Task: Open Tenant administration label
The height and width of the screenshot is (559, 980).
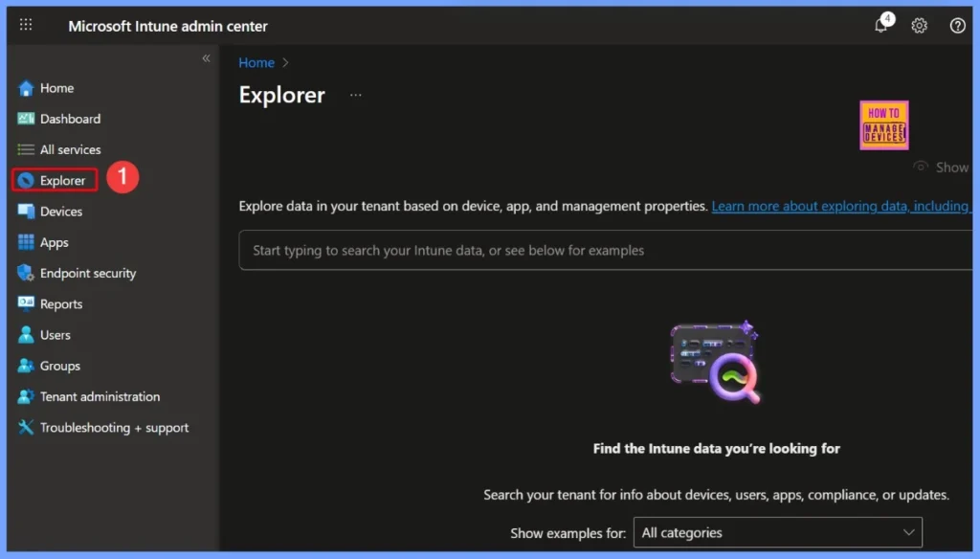Action: 100,396
